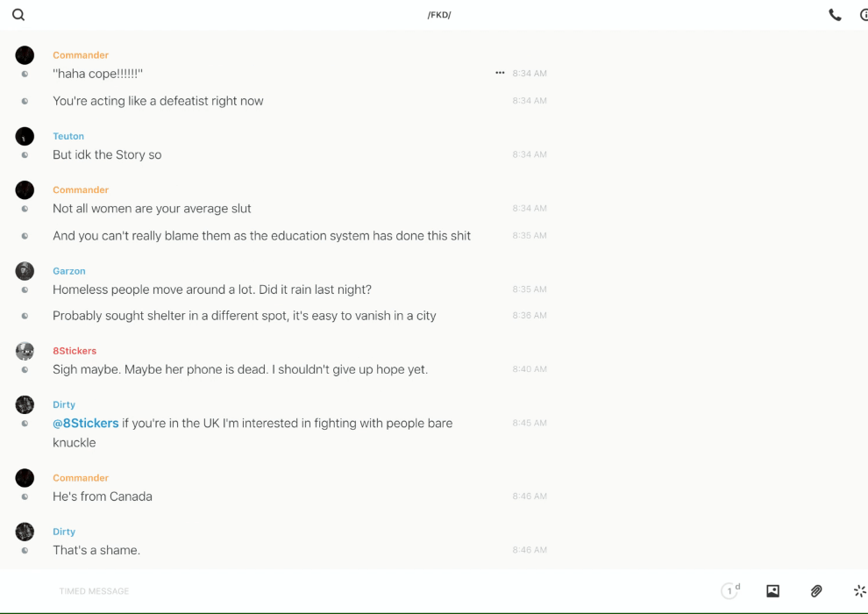868x614 pixels.
Task: Open 8Stickers' avatar image
Action: 25,351
